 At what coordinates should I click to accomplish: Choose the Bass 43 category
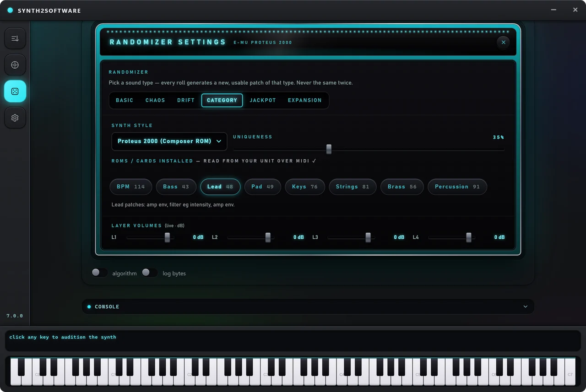pos(176,187)
